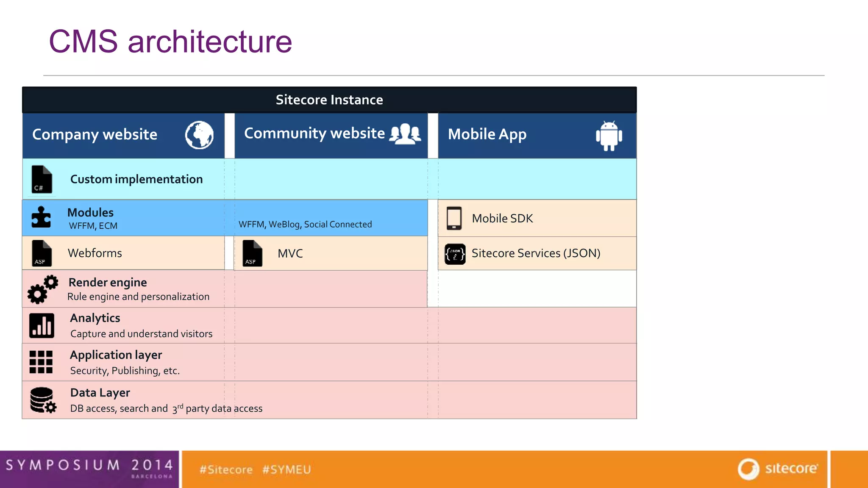Click the C# file icon

click(x=42, y=179)
